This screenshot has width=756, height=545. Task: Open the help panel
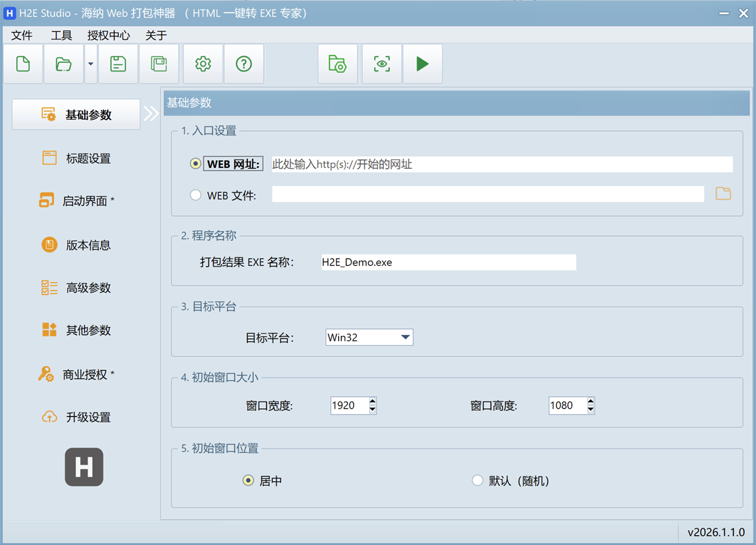point(244,63)
